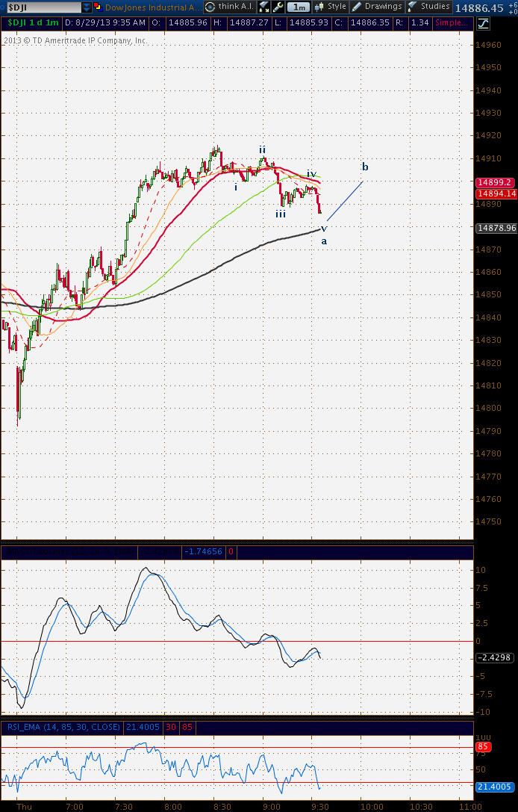Click the red 0 MACD header value
This screenshot has width=518, height=812.
tap(231, 551)
